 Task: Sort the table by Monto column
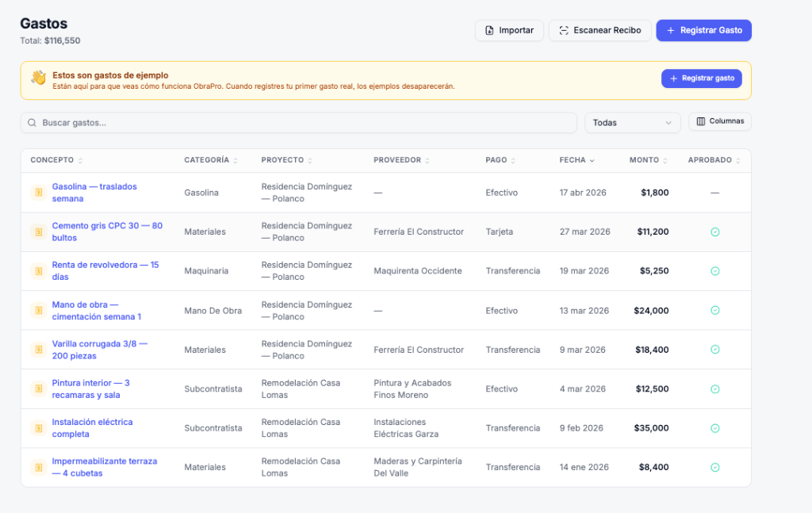[649, 160]
